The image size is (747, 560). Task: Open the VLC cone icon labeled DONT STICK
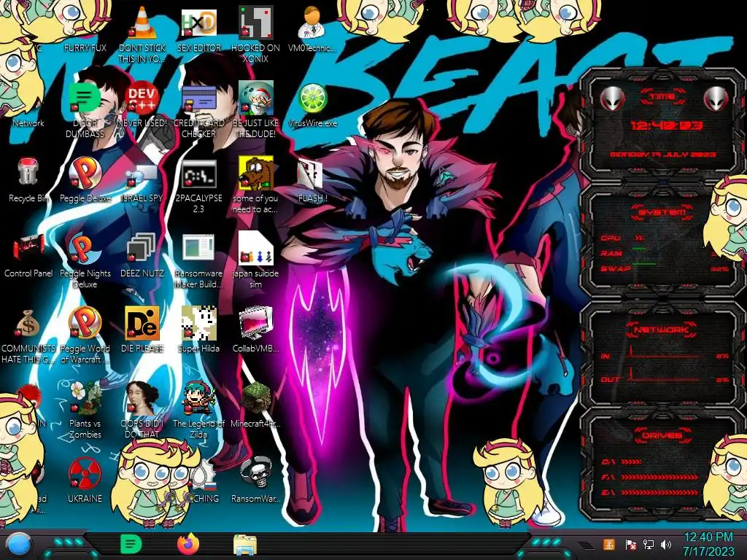point(142,23)
